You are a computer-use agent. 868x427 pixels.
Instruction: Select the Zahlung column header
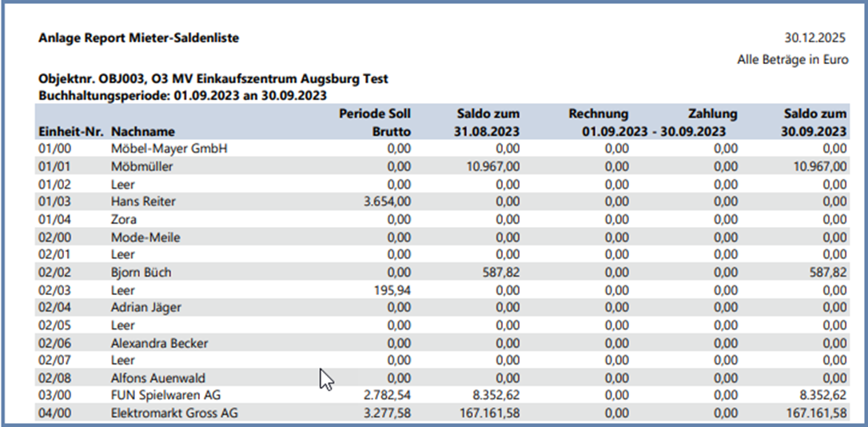point(712,114)
